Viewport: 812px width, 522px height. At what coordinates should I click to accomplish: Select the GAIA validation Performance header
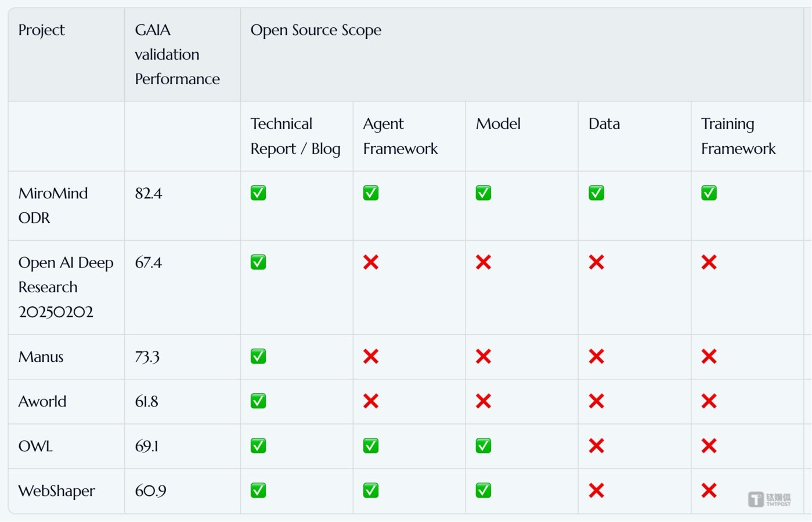[x=177, y=55]
